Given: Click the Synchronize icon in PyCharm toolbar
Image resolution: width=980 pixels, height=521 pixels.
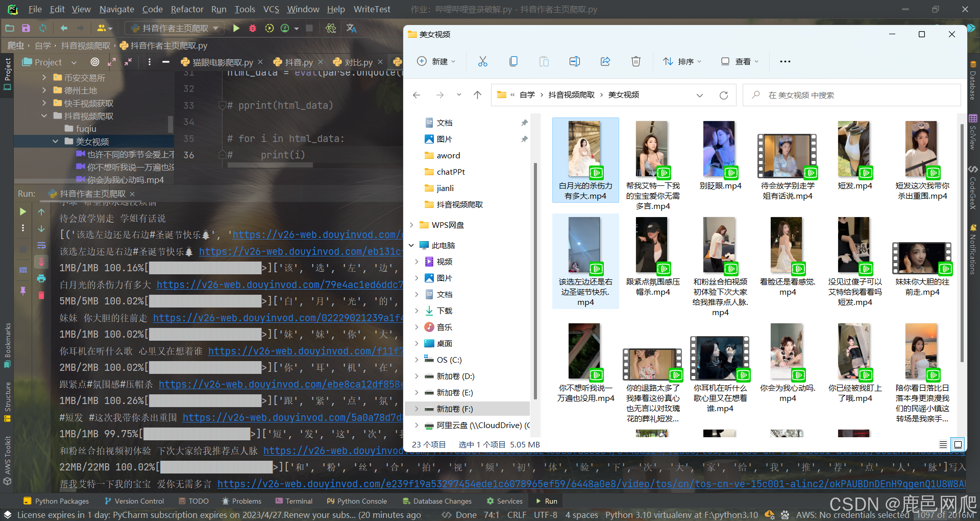Looking at the screenshot, I should coord(43,28).
